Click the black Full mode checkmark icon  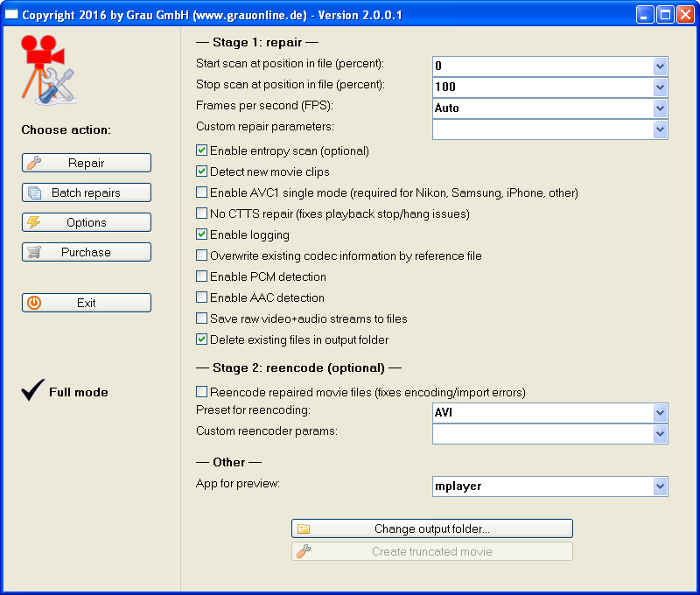33,389
